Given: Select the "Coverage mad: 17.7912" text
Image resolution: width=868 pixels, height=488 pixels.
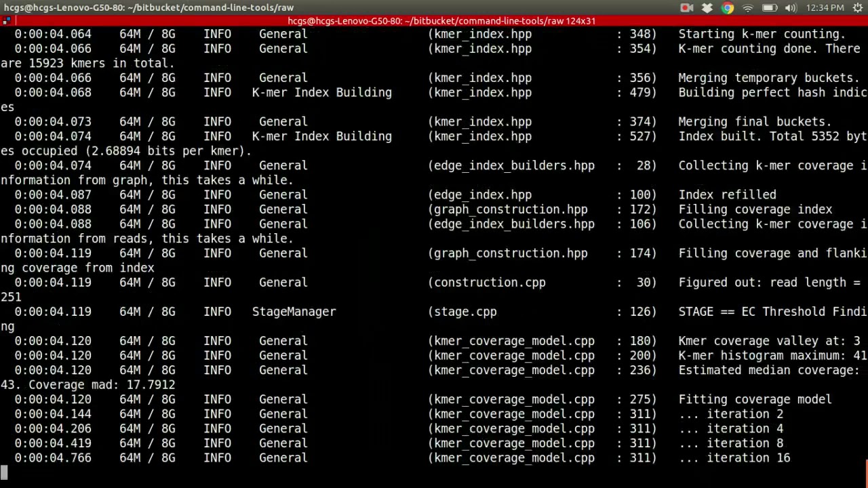Looking at the screenshot, I should tap(102, 385).
